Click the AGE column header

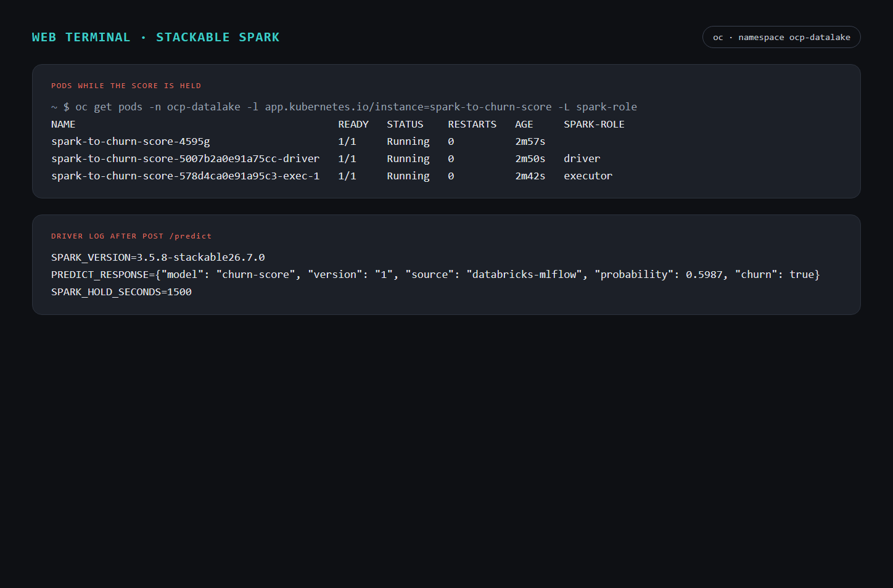tap(524, 124)
